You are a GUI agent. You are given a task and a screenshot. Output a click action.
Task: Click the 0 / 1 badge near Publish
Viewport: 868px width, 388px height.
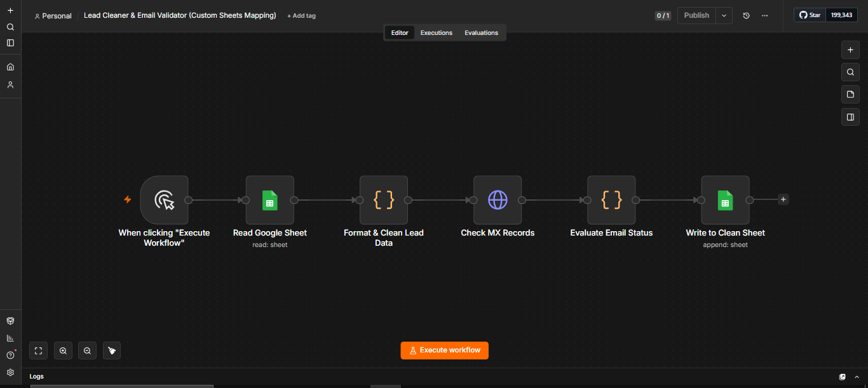click(x=663, y=16)
